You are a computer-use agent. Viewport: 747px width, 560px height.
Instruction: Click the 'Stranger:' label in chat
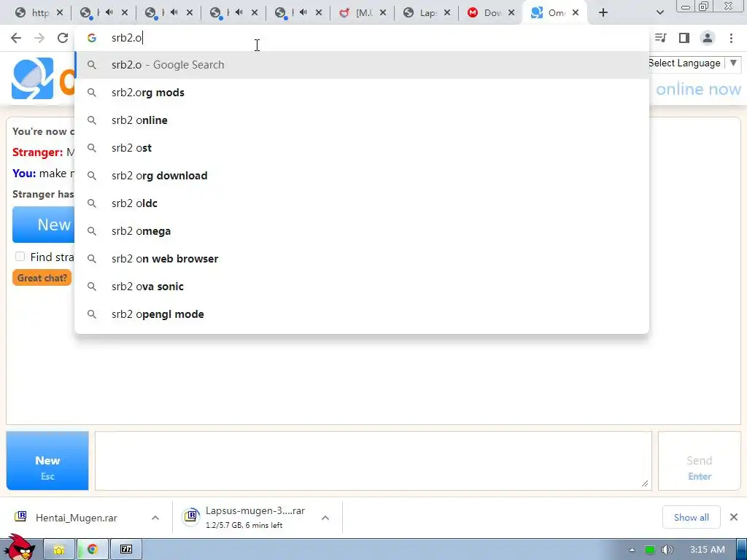[38, 152]
